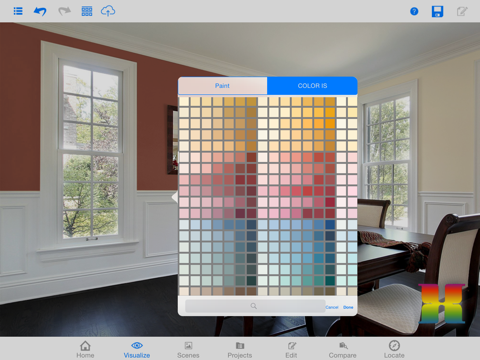Click the color search field
Viewport: 480px width, 360px height.
(255, 306)
